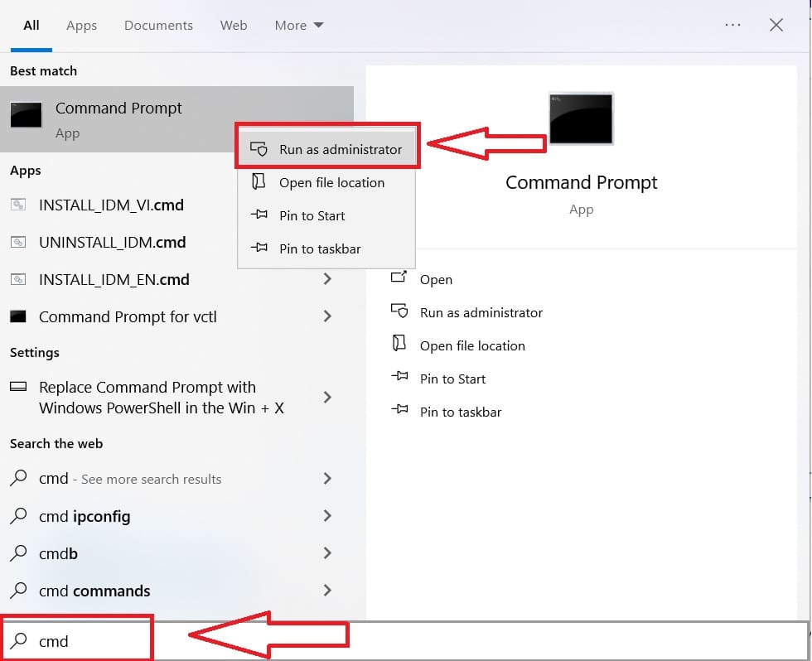The image size is (812, 661).
Task: Expand the cmd web result chevron
Action: 327,478
